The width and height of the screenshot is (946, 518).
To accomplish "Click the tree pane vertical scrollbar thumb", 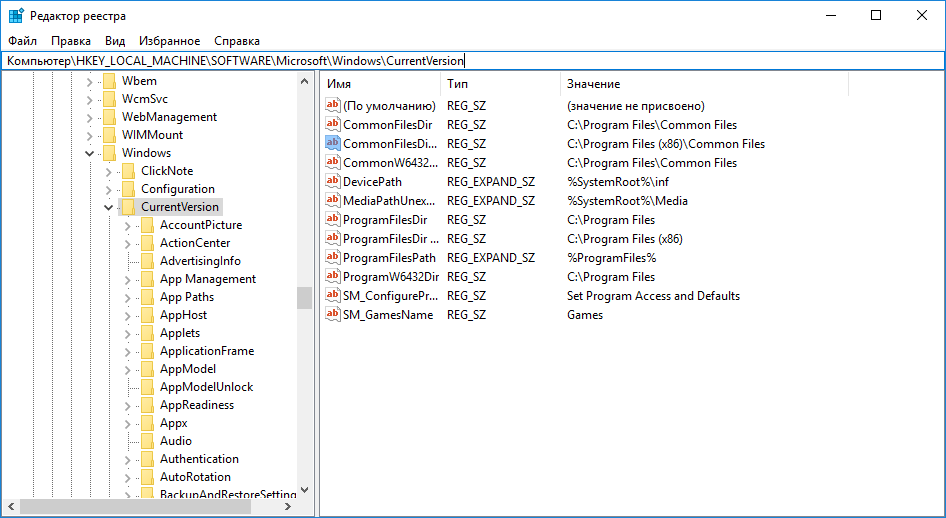I will [x=304, y=299].
